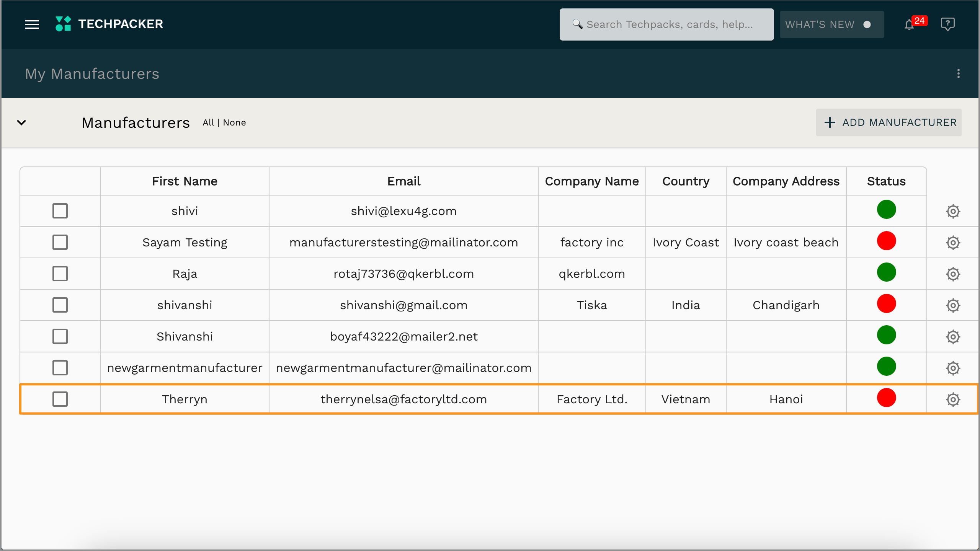Screen dimensions: 980x551
Task: Click email shivanshi@gmail.com
Action: (x=403, y=305)
